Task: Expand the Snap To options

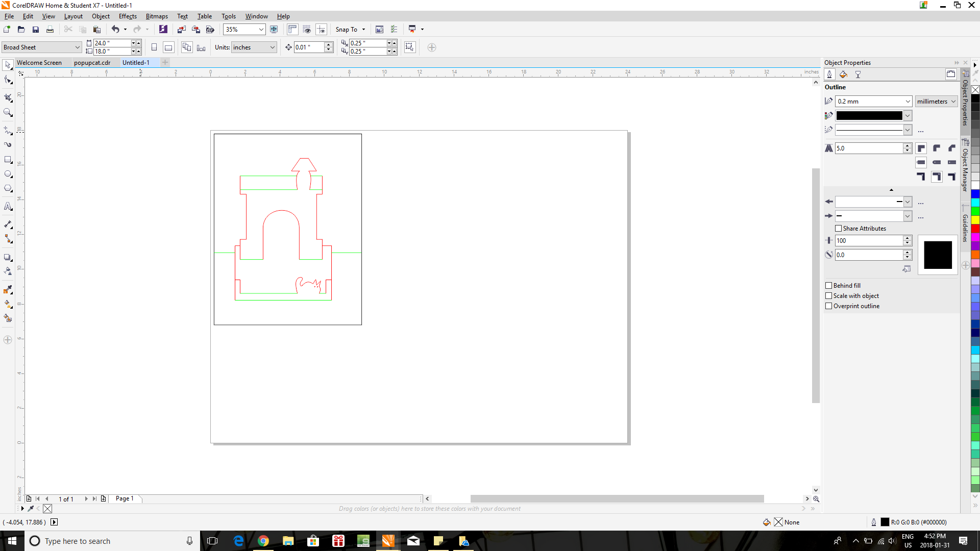Action: click(x=363, y=29)
